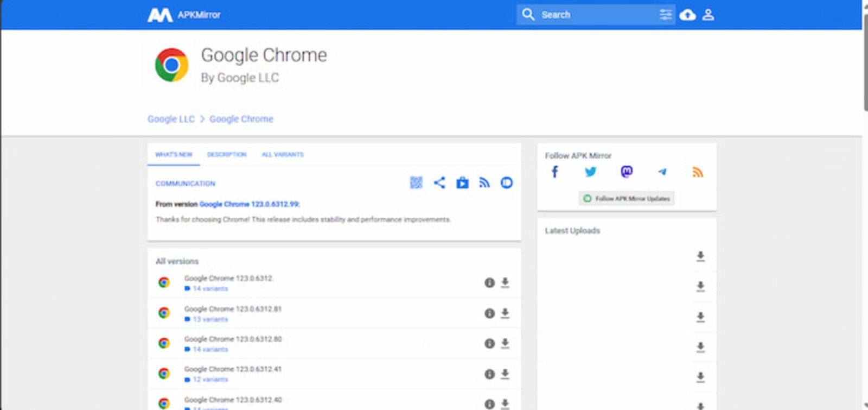Image resolution: width=868 pixels, height=410 pixels.
Task: Show info for first Chrome 123.0.6312 row
Action: [489, 282]
